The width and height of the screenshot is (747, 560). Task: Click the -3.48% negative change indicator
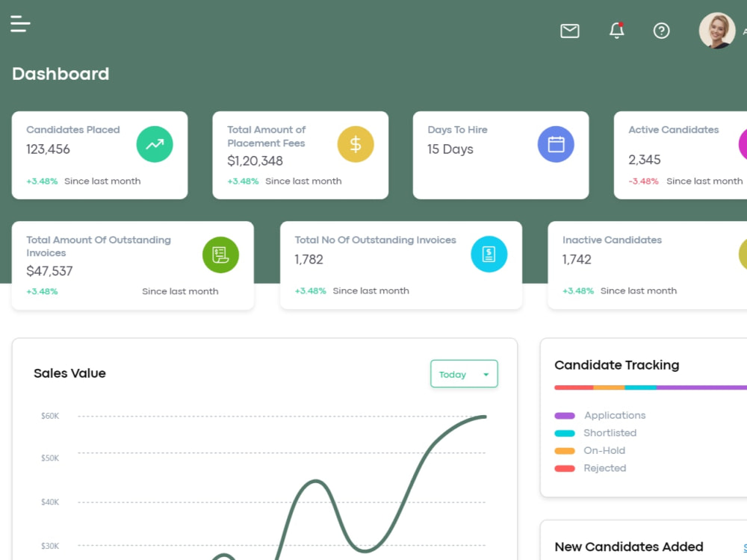[643, 181]
